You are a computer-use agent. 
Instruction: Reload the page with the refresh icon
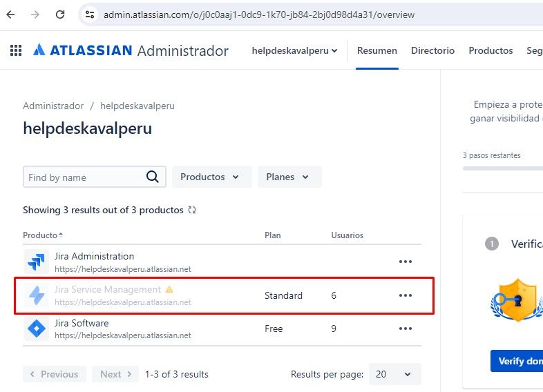tap(60, 14)
